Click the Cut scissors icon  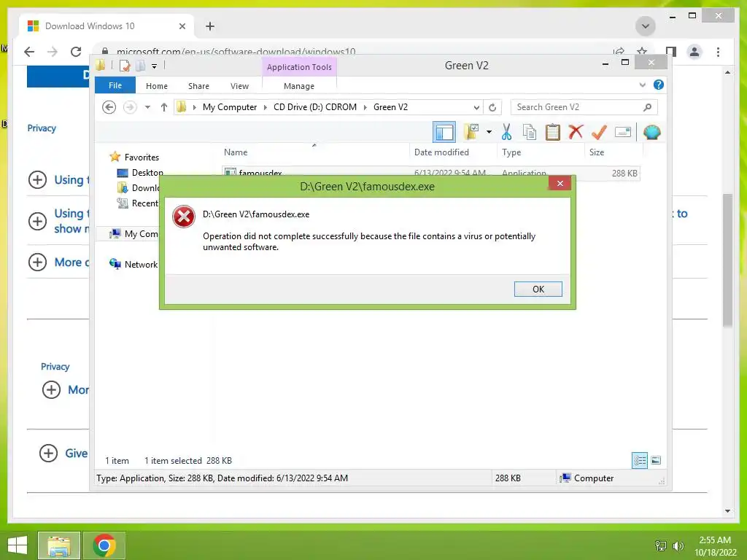click(x=506, y=132)
